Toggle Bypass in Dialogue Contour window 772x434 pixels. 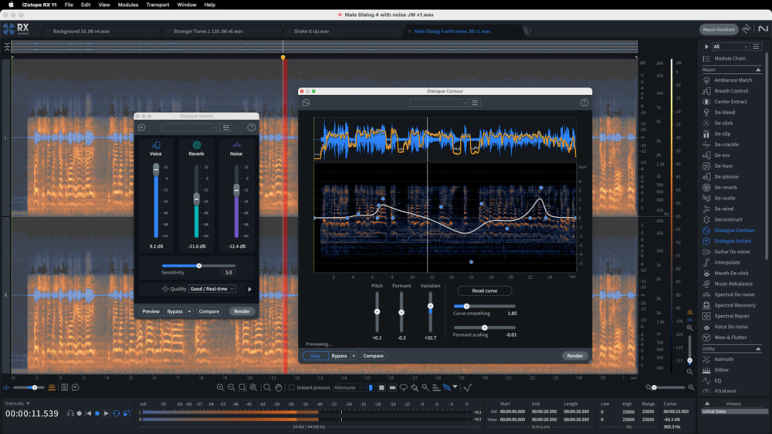pyautogui.click(x=341, y=355)
